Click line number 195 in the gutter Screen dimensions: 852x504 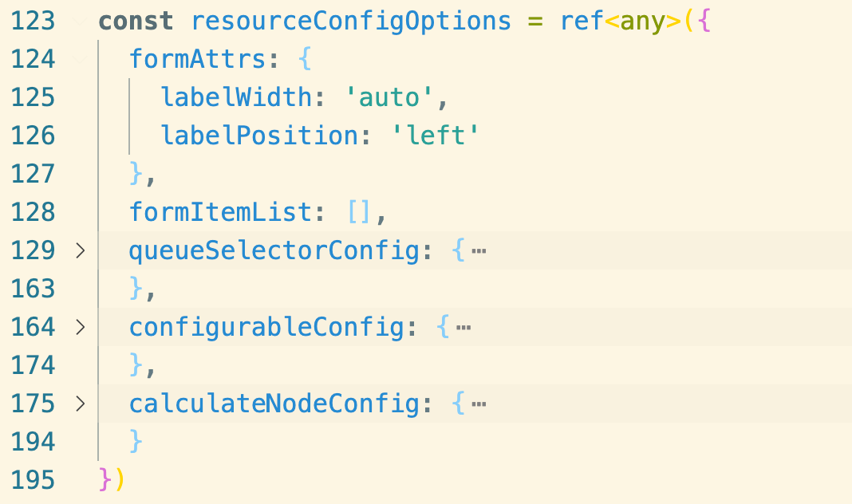coord(34,480)
